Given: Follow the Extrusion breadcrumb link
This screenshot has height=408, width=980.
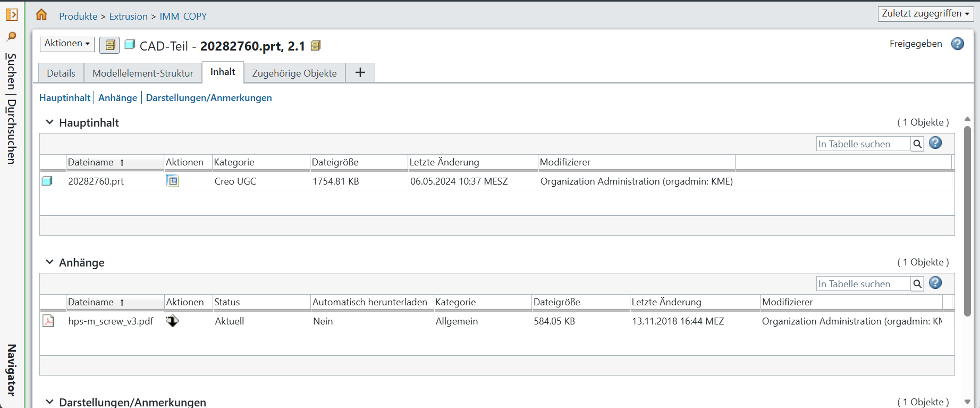Looking at the screenshot, I should 128,16.
